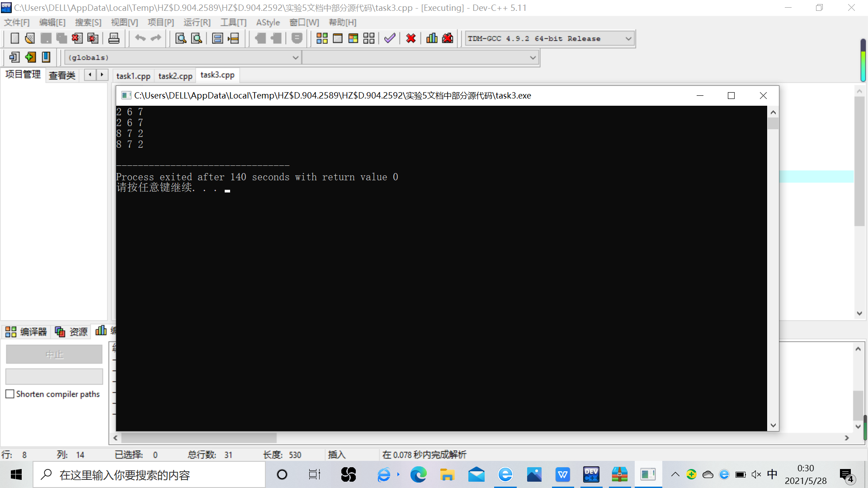Click the Chinese input mode indicator in tray
The image size is (868, 488).
tap(772, 474)
